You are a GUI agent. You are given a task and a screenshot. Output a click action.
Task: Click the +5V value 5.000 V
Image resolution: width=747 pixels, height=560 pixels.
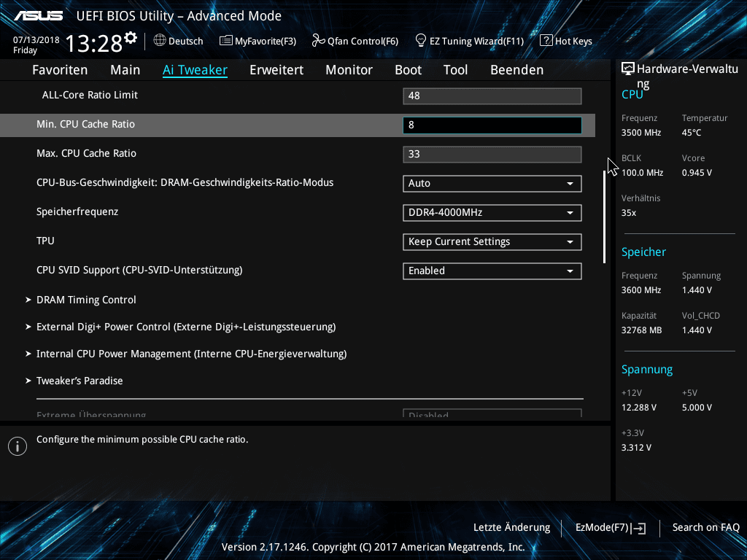697,408
